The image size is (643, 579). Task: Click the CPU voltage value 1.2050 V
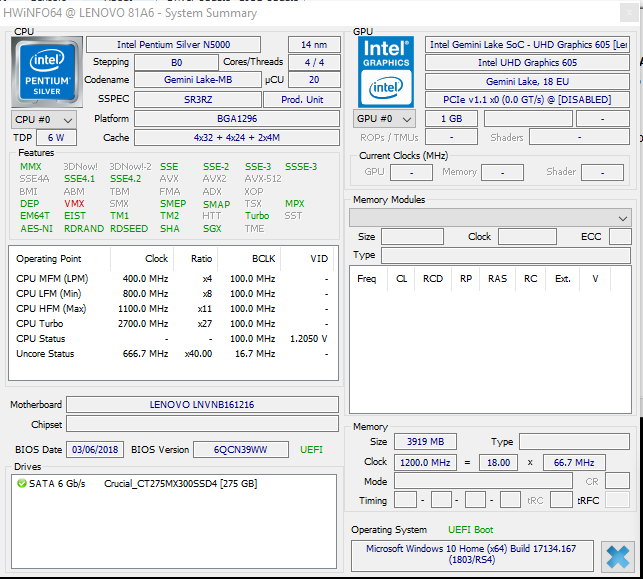308,339
